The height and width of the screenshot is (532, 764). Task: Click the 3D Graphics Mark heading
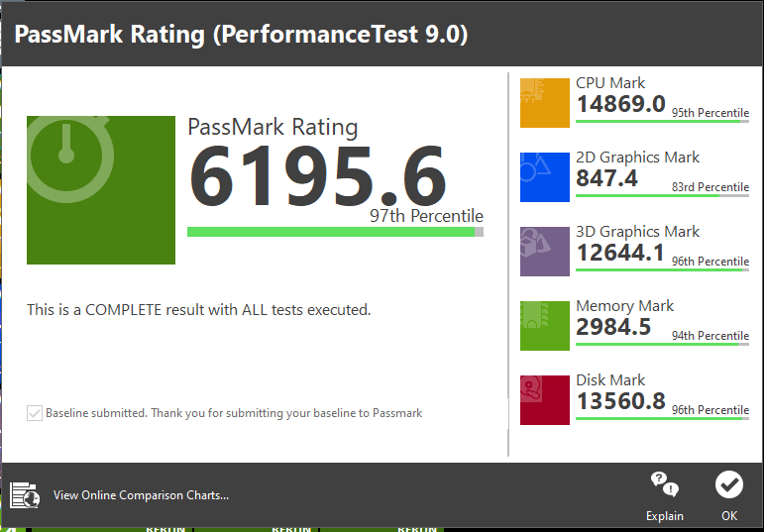(638, 232)
